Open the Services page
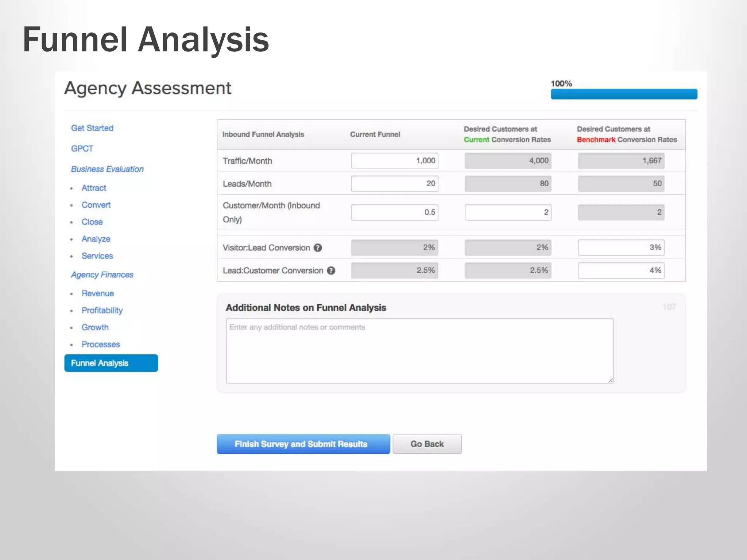This screenshot has height=560, width=747. (97, 256)
